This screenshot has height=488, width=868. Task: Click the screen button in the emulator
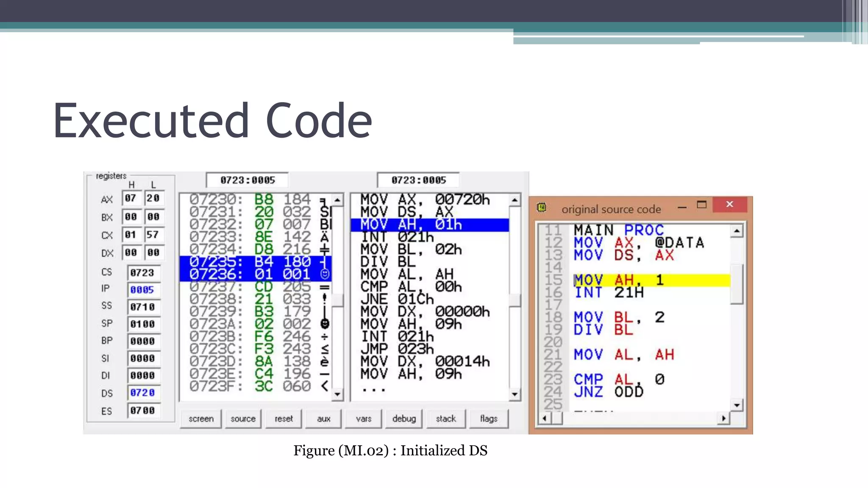pos(201,419)
